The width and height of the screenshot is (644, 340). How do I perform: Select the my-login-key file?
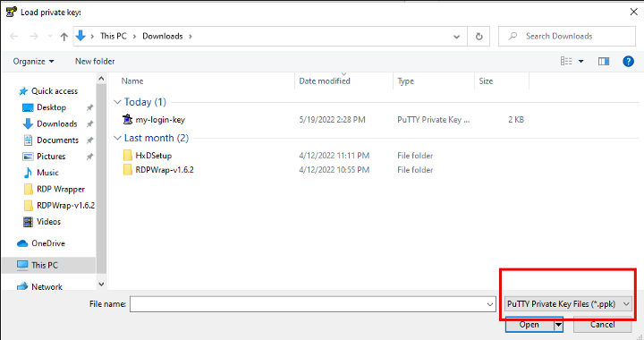point(160,120)
